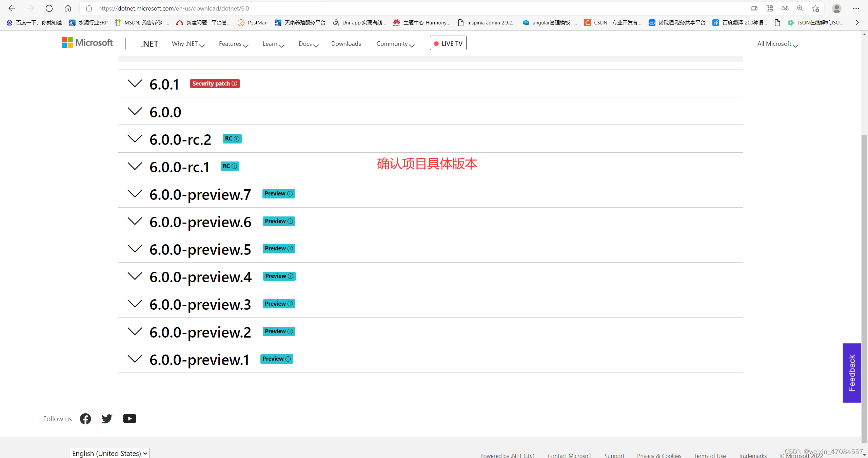868x458 pixels.
Task: Toggle the favorites star in the address bar
Action: [x=816, y=8]
